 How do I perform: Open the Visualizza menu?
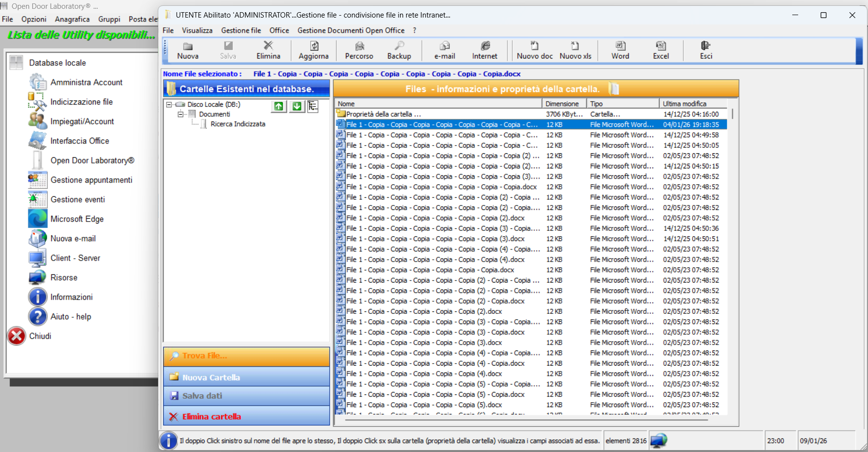(x=197, y=30)
